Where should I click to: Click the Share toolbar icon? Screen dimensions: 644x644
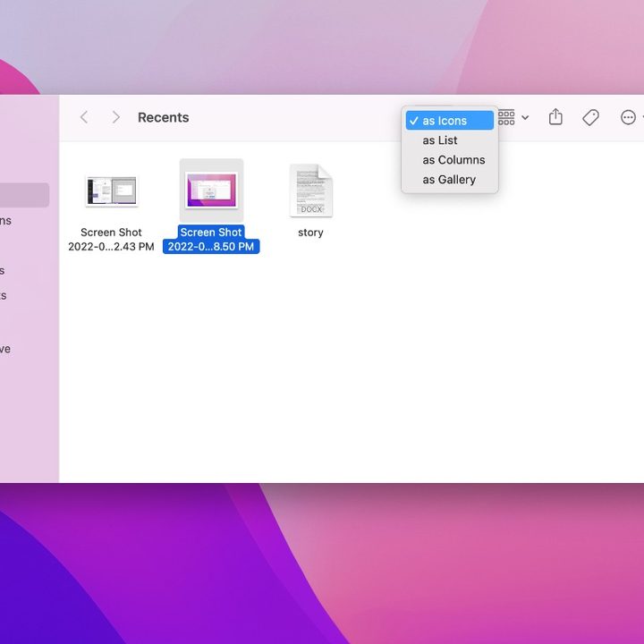point(555,117)
